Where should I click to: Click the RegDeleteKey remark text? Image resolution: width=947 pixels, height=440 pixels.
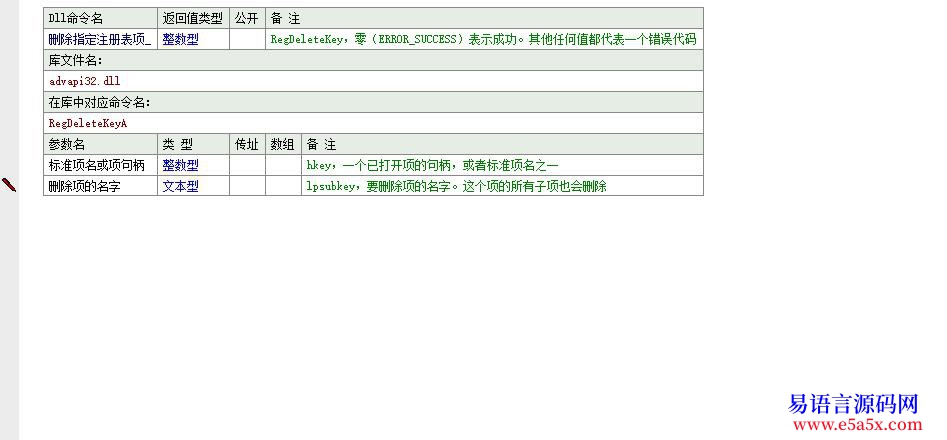tap(483, 39)
